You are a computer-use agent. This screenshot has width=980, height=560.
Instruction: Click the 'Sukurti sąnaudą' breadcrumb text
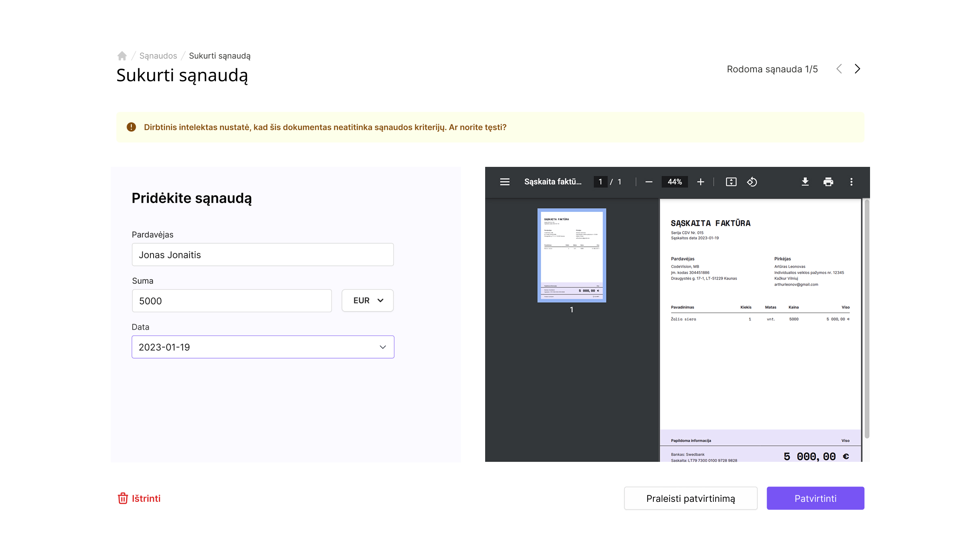pos(220,56)
